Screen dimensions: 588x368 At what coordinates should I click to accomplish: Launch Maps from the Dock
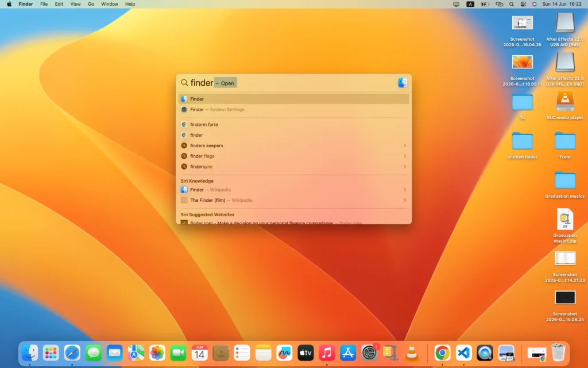point(136,353)
